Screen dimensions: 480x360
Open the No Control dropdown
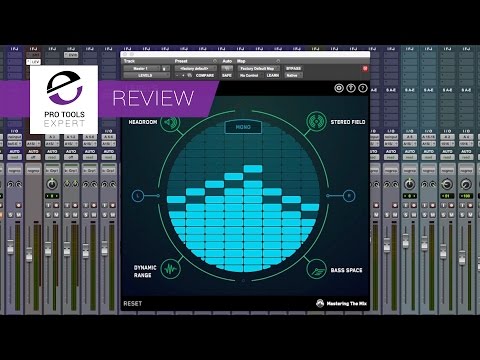pos(250,76)
